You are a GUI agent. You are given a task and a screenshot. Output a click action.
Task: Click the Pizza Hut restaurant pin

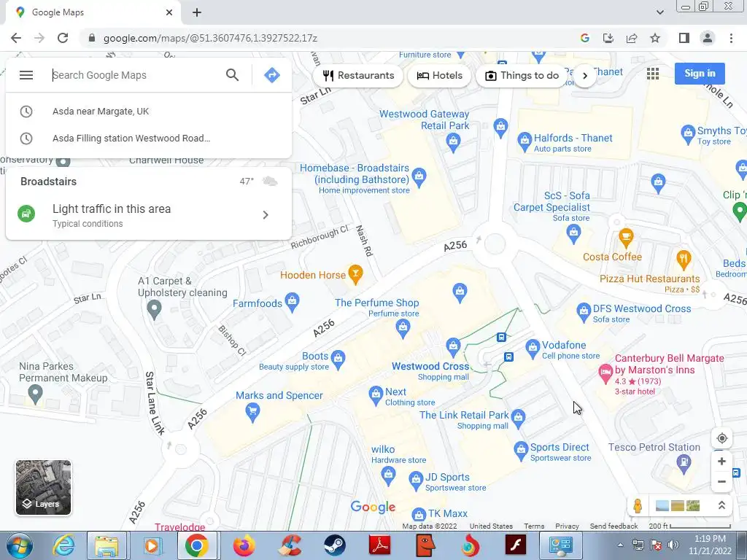684,260
